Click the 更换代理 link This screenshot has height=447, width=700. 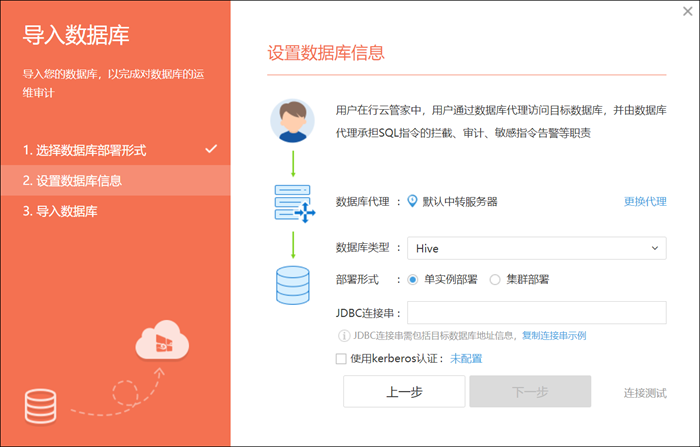coord(645,201)
